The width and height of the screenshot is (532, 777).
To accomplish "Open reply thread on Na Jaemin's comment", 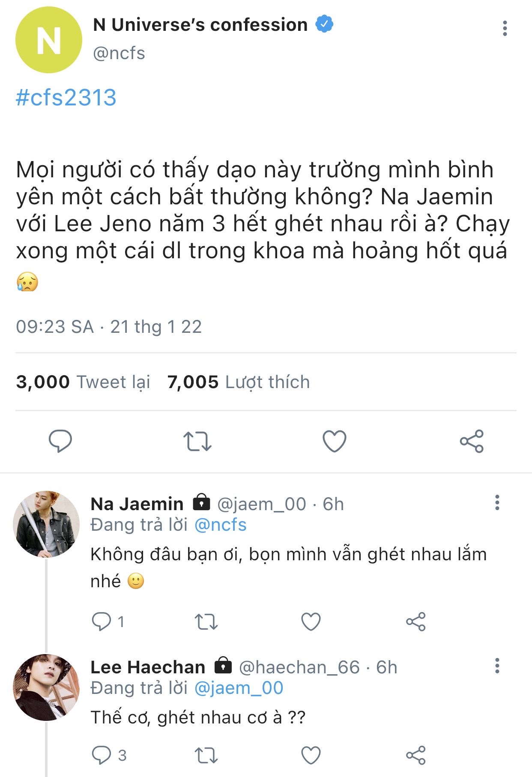I will point(102,622).
